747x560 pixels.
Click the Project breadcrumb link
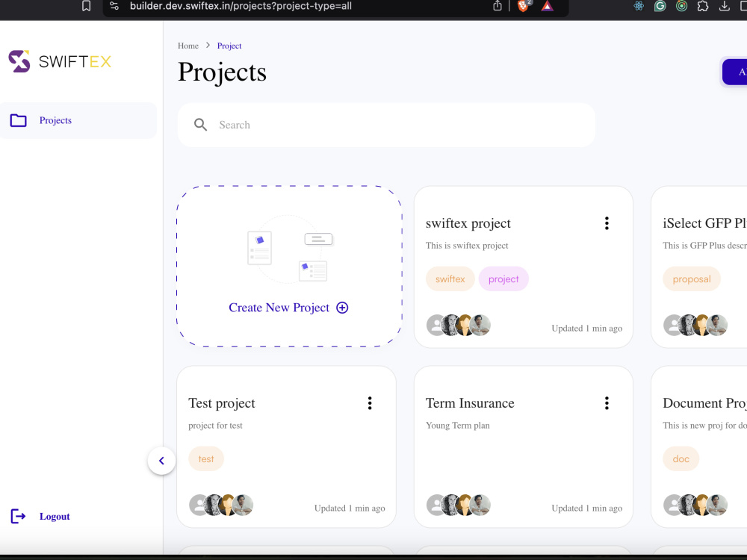click(229, 46)
